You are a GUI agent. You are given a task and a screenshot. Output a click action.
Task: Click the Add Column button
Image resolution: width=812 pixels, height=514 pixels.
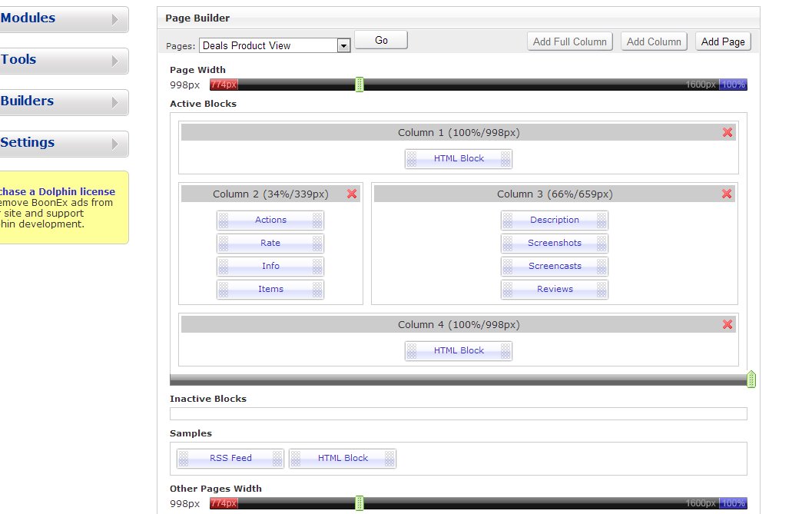tap(654, 42)
